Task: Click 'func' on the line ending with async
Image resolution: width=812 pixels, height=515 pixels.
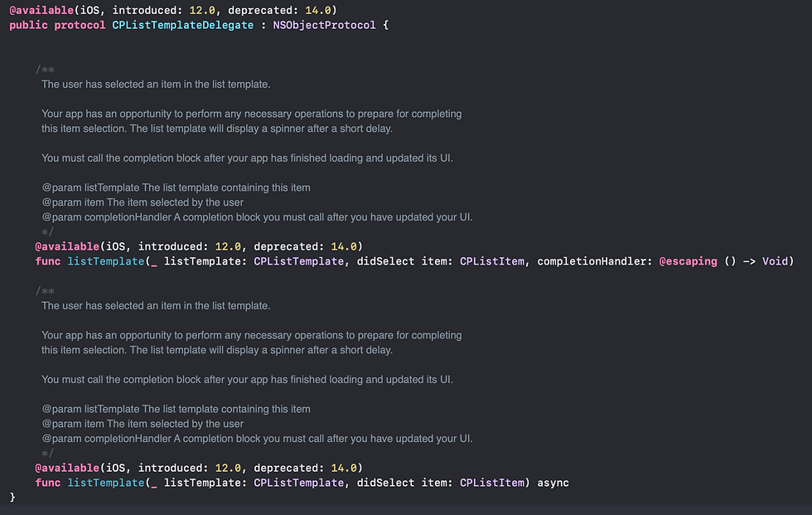Action: pyautogui.click(x=48, y=483)
